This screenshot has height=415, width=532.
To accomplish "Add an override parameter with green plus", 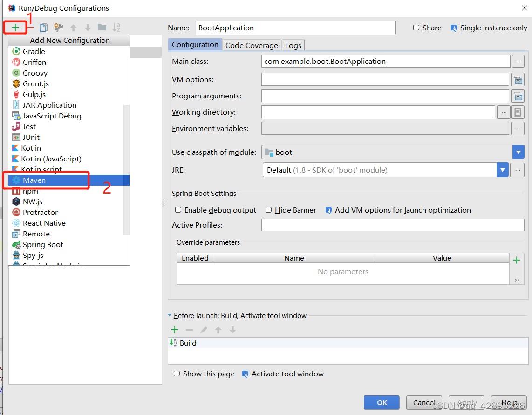I will click(516, 260).
